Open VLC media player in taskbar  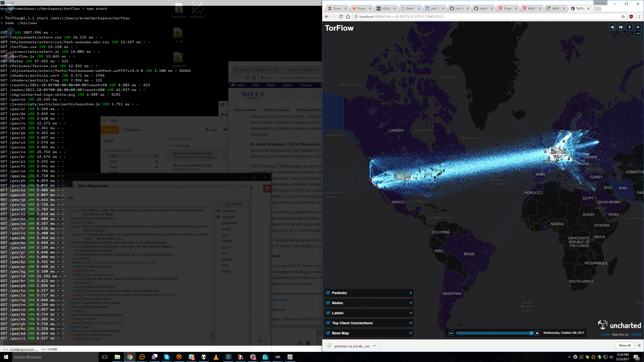point(216,357)
